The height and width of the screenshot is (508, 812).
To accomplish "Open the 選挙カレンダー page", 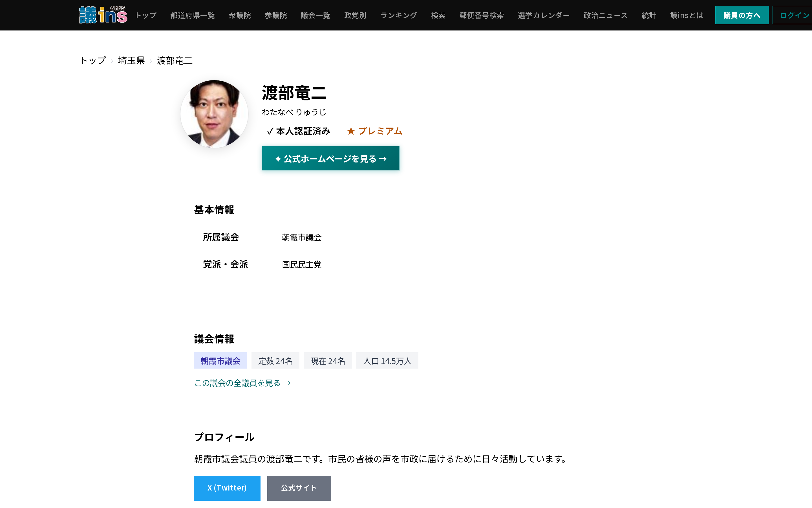I will tap(544, 16).
